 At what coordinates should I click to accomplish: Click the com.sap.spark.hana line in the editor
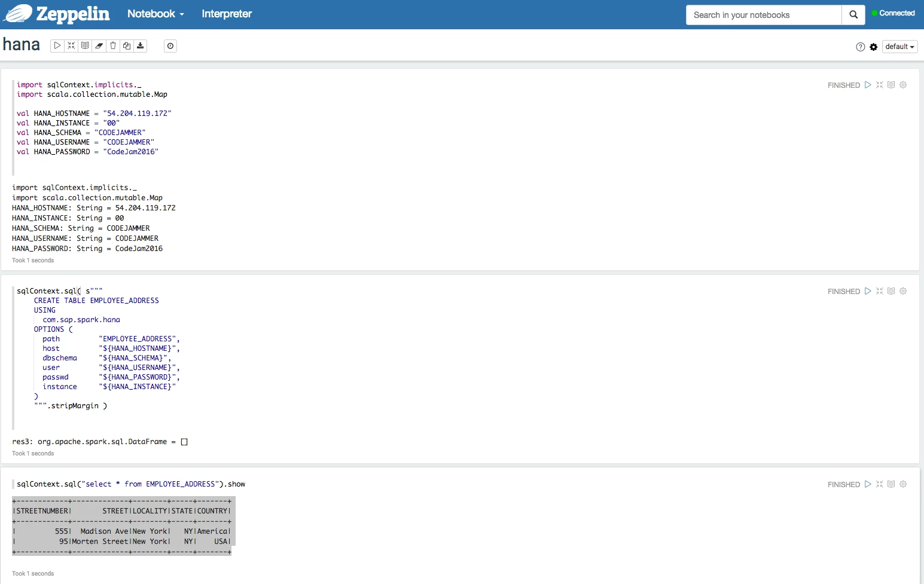pyautogui.click(x=81, y=320)
